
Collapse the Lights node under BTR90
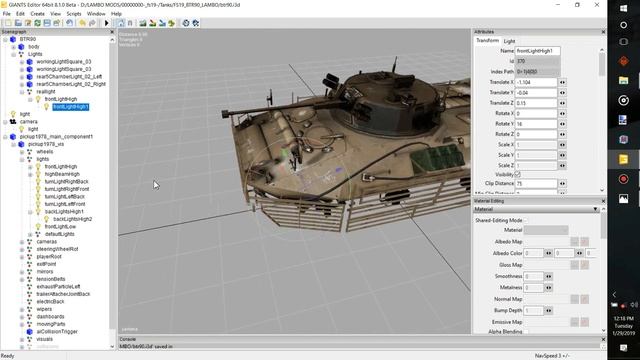13,54
